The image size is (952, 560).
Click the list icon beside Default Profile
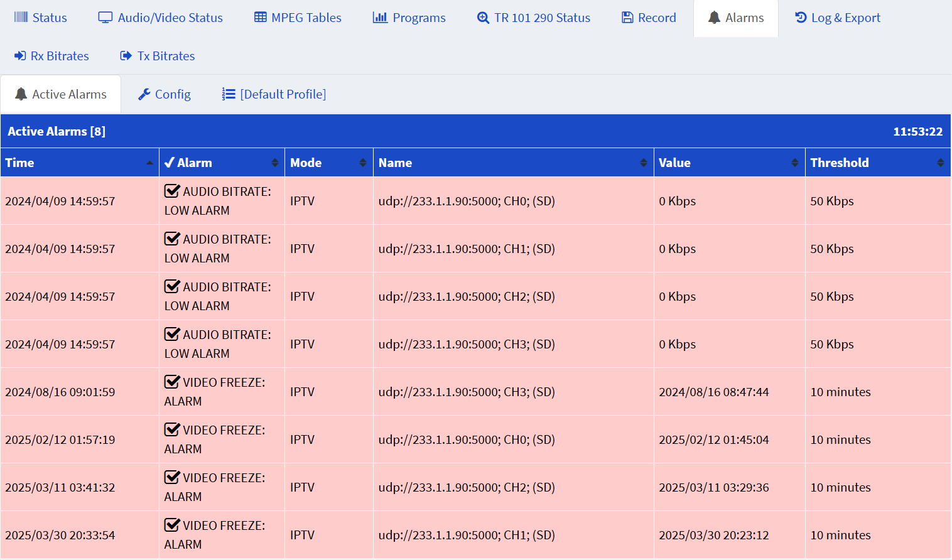point(229,94)
